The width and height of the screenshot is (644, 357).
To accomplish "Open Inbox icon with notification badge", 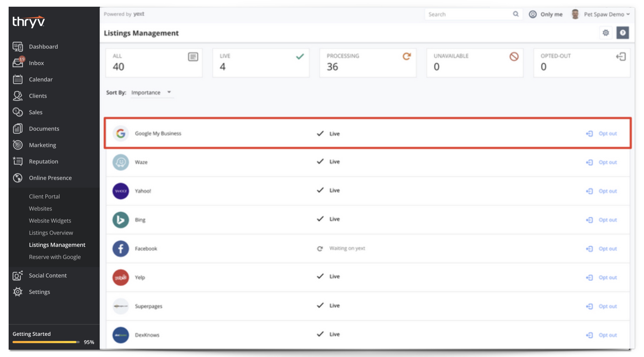I will pyautogui.click(x=19, y=62).
